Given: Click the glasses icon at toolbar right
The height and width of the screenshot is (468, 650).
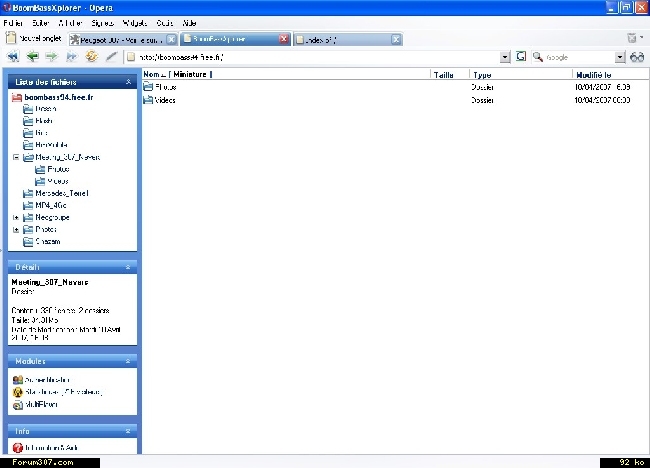Looking at the screenshot, I should 637,57.
